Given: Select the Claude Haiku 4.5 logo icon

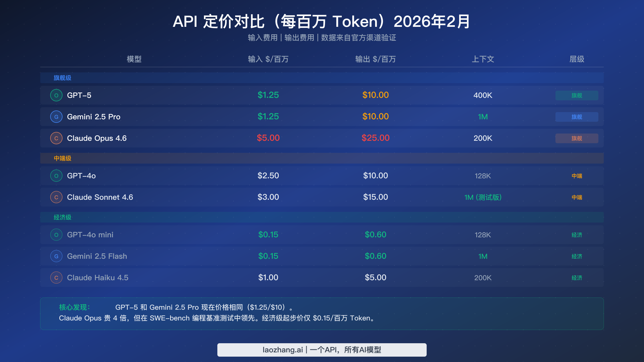Looking at the screenshot, I should 56,278.
